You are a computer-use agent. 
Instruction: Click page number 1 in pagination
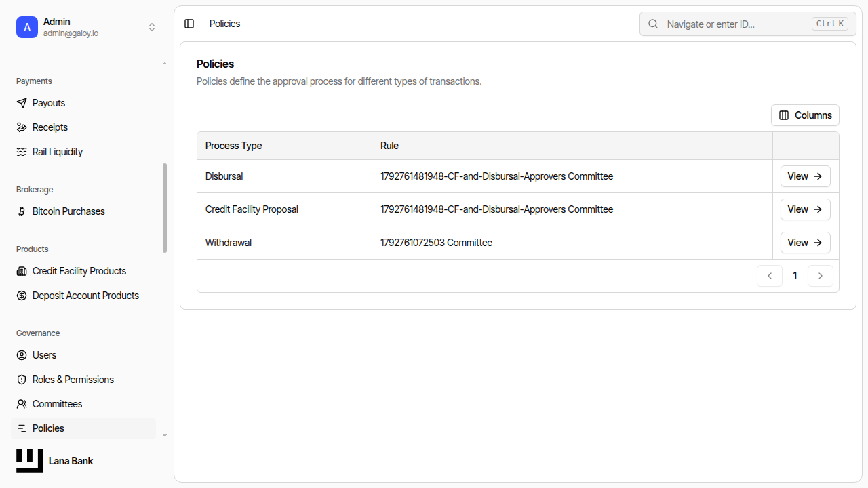795,276
